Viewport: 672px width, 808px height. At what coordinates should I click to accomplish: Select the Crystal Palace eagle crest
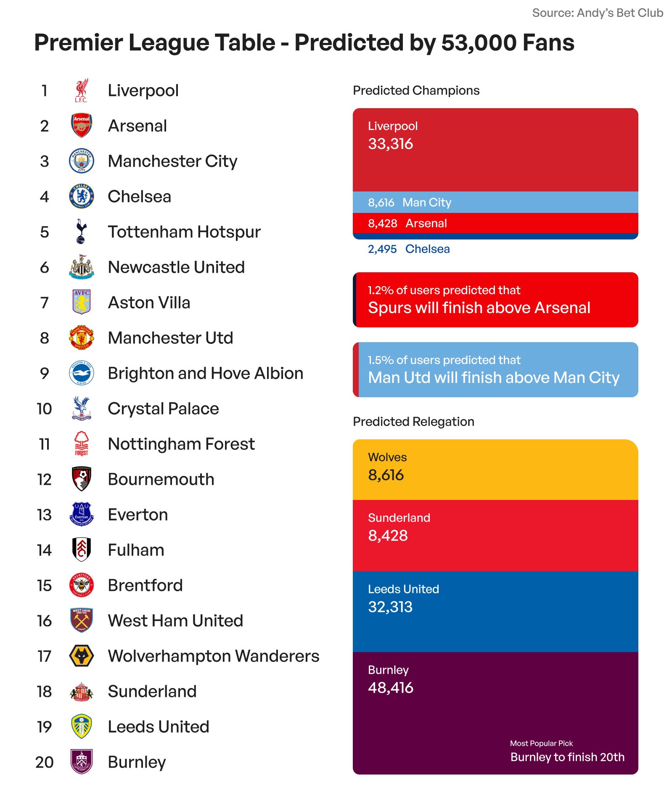tap(81, 408)
